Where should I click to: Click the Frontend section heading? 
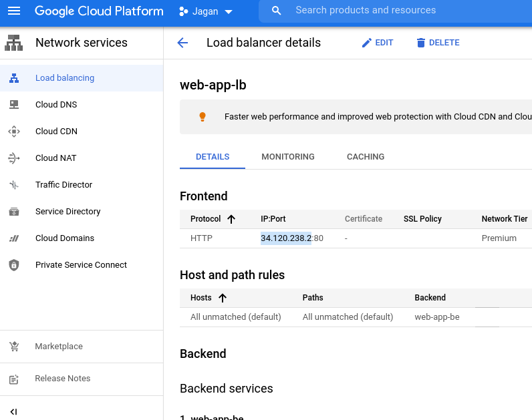click(x=204, y=196)
